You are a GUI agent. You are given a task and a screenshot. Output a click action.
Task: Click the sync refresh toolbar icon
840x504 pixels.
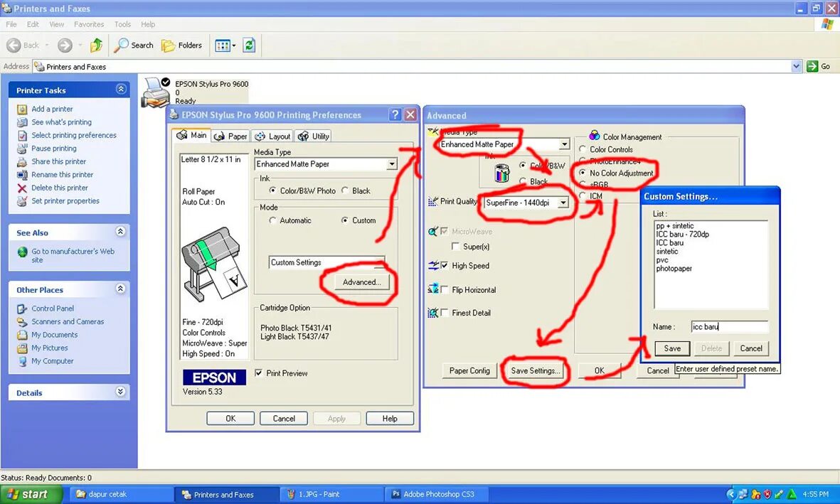coord(249,45)
